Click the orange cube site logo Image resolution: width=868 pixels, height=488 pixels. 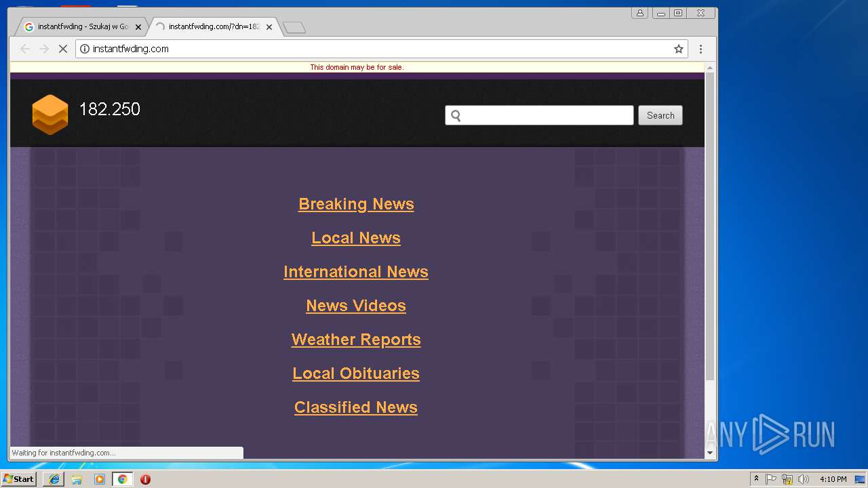[x=50, y=115]
